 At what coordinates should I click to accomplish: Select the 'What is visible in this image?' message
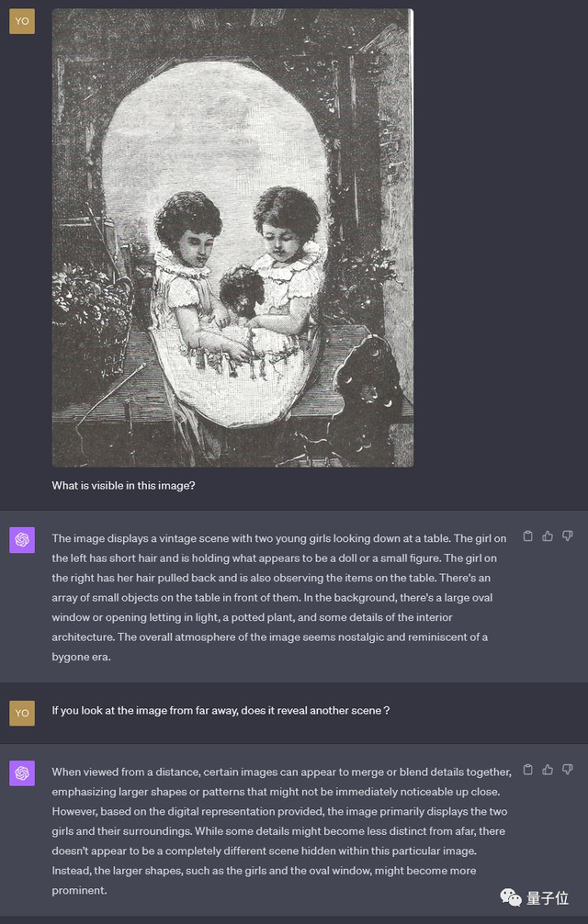pos(124,486)
